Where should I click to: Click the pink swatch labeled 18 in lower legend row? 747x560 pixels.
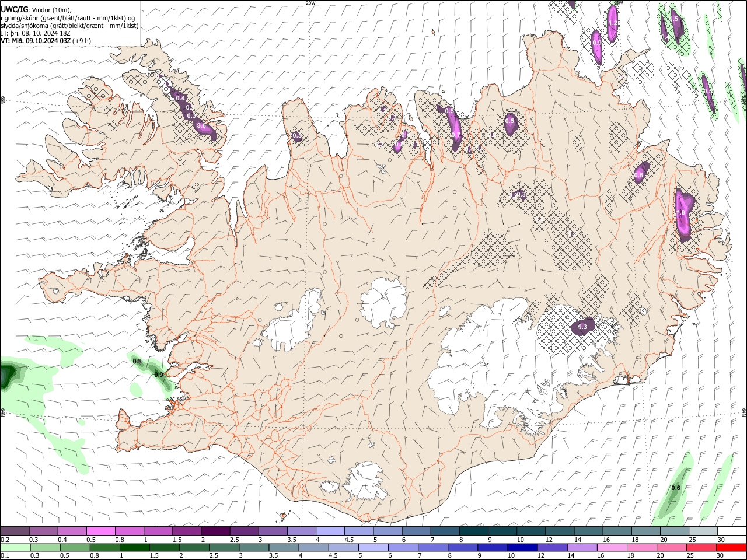[x=641, y=547]
